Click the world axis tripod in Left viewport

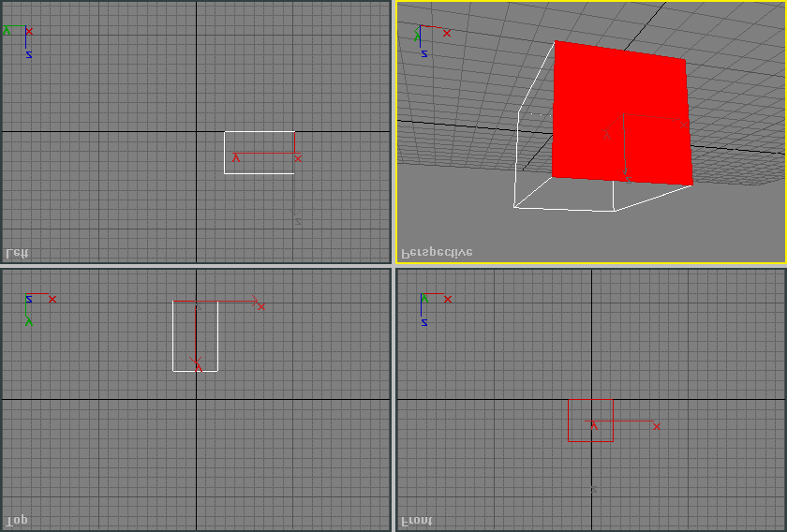click(x=18, y=41)
